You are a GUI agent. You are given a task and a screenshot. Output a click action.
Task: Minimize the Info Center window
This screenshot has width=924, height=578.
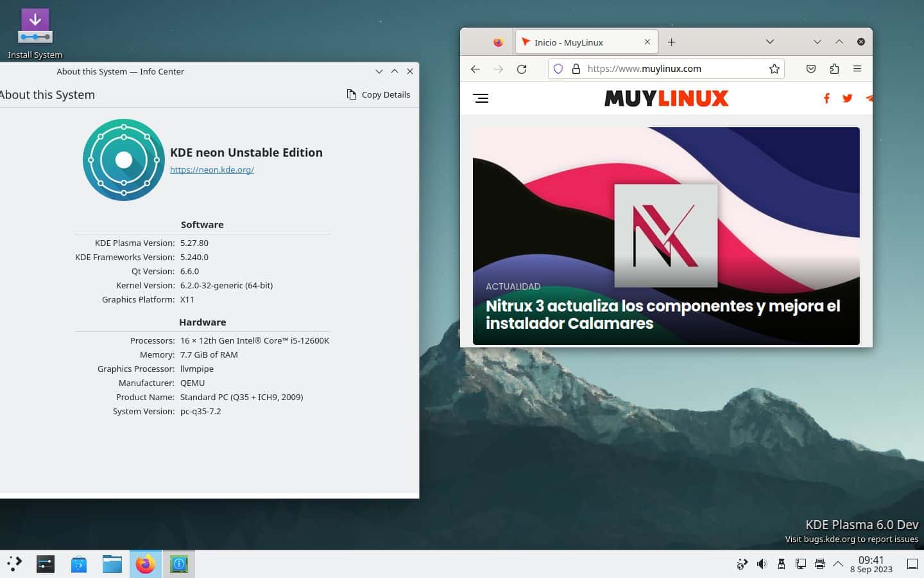coord(379,71)
